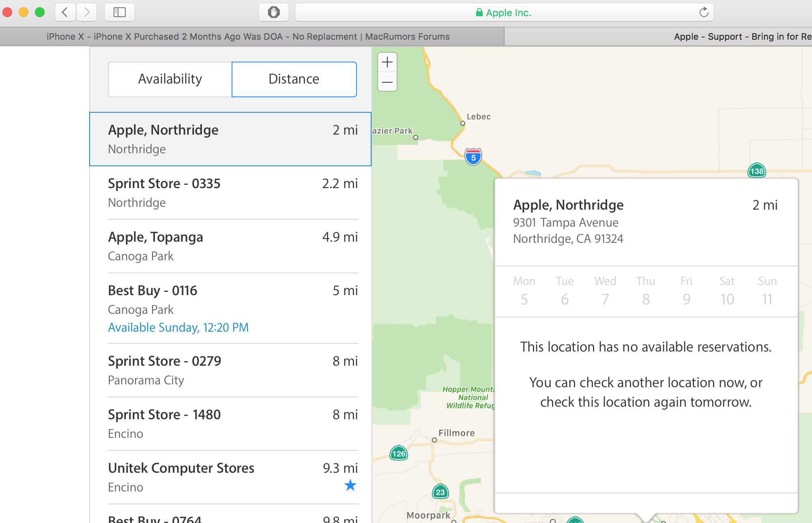Viewport: 812px width, 523px height.
Task: Zoom out on the map with minus button
Action: click(387, 82)
